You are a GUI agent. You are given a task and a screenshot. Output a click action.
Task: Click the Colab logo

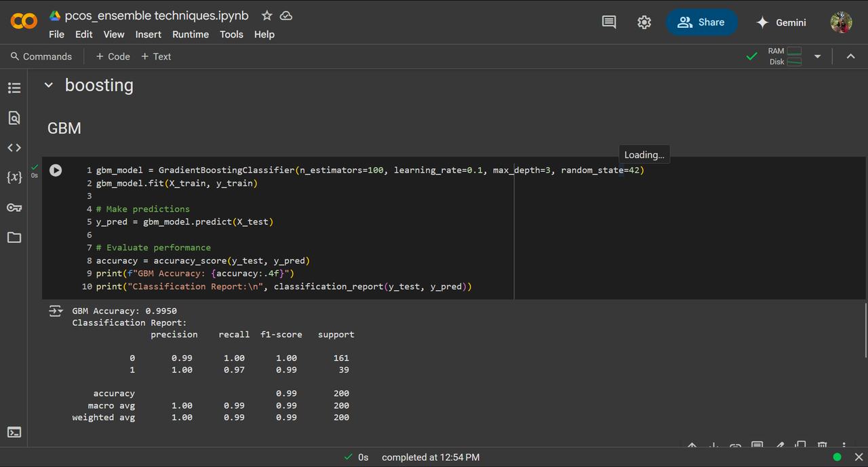point(24,22)
